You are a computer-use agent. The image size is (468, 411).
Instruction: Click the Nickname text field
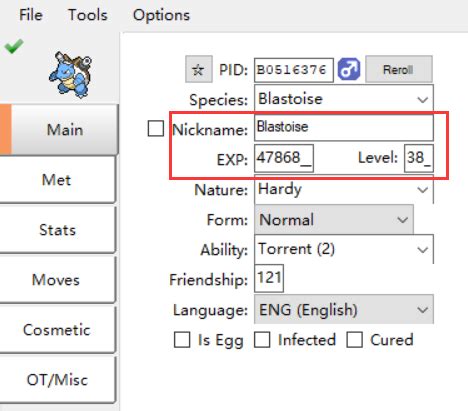tap(344, 128)
